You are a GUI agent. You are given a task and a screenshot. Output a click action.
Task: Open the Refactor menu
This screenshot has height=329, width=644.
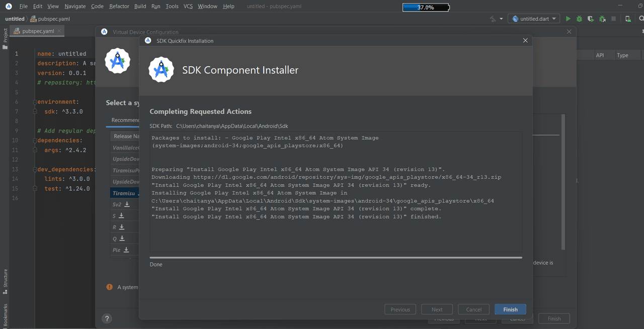tap(119, 6)
